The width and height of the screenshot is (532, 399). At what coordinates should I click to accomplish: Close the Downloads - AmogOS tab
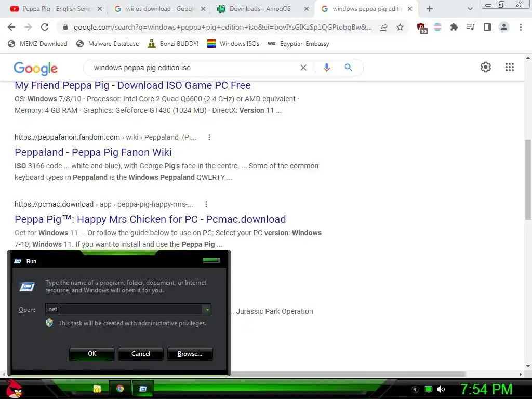(307, 9)
